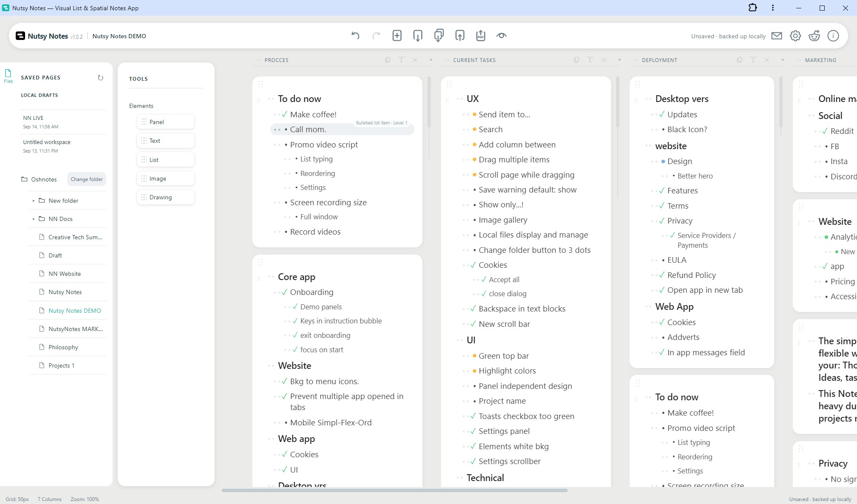The width and height of the screenshot is (857, 504).
Task: Open the settings gear
Action: [x=795, y=36]
